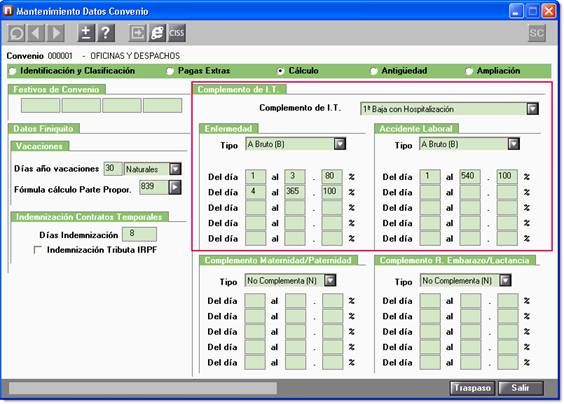Open help with the question mark icon
This screenshot has width=564, height=404.
(106, 33)
